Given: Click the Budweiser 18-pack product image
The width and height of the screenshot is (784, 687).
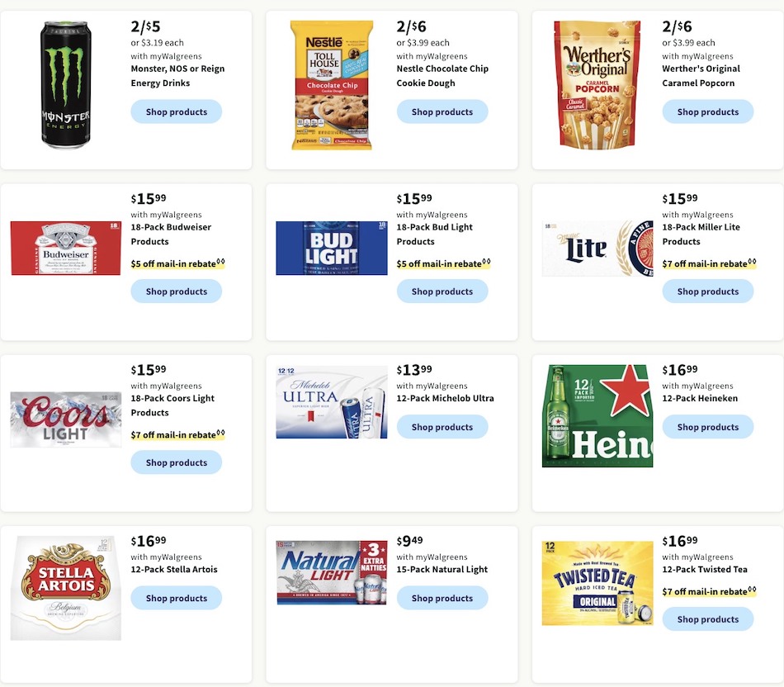Looking at the screenshot, I should [65, 249].
